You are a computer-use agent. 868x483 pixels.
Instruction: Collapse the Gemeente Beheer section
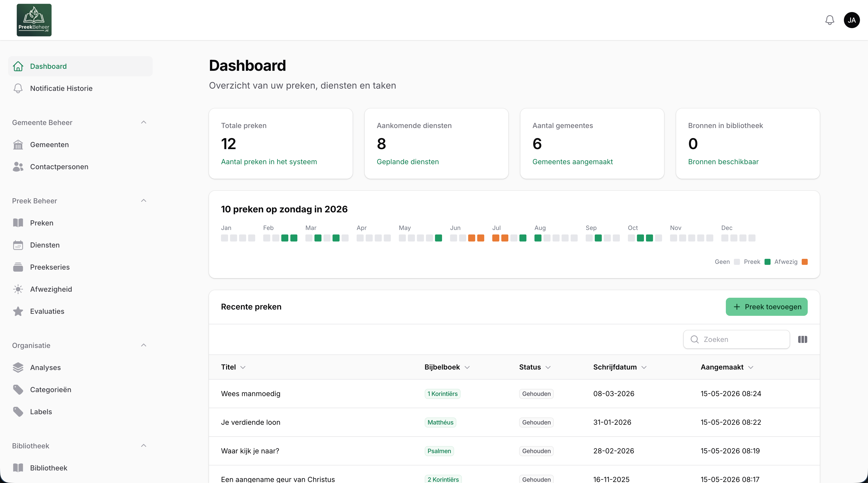[x=144, y=122]
